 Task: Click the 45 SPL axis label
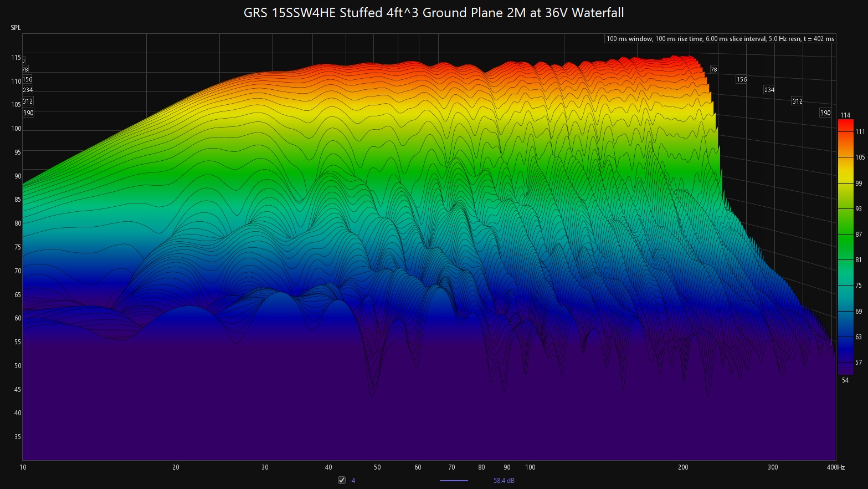(18, 390)
